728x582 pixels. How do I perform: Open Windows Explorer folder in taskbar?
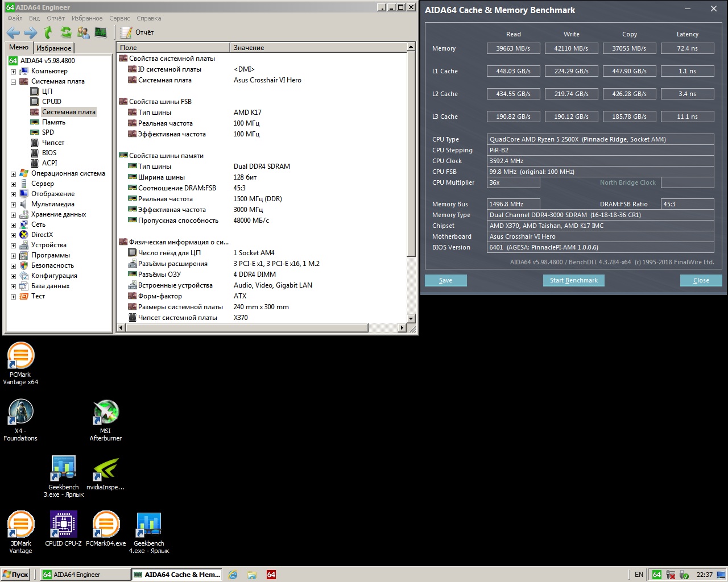(x=252, y=575)
